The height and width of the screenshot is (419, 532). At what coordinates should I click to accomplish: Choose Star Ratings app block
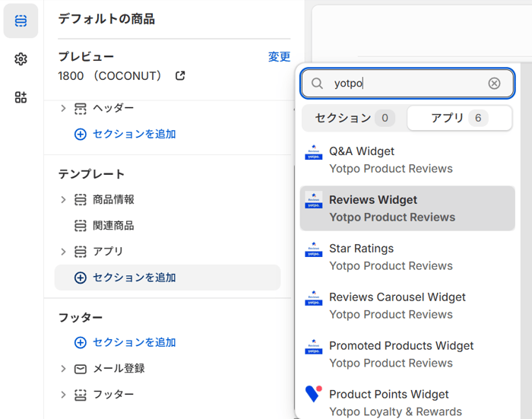pyautogui.click(x=407, y=257)
